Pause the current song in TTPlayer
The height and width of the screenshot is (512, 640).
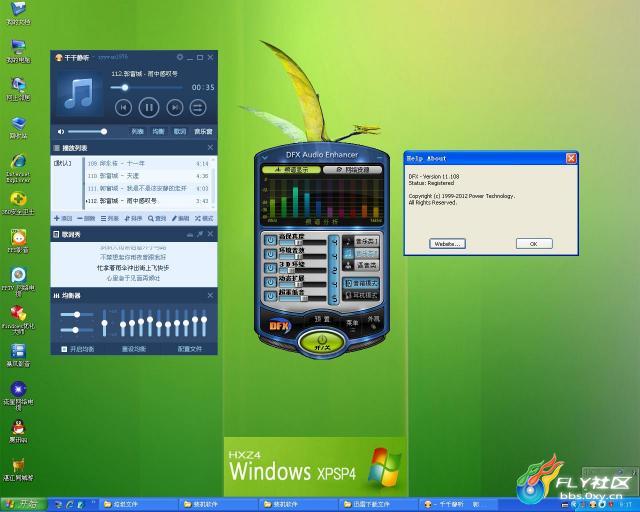tap(149, 107)
